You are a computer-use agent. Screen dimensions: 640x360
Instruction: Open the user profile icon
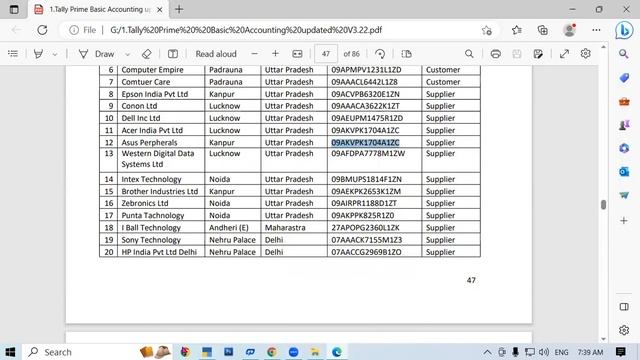point(569,30)
